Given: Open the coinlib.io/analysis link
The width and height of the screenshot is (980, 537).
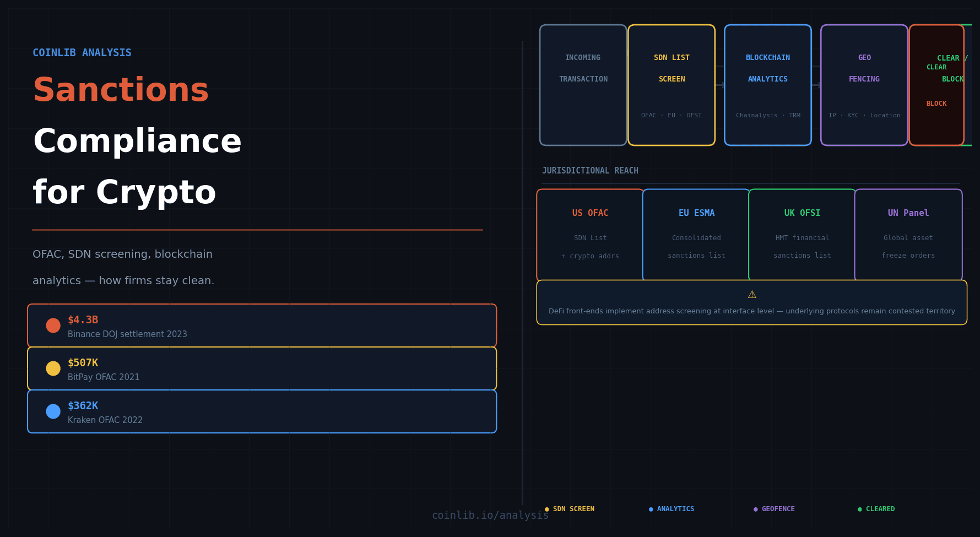Looking at the screenshot, I should coord(490,516).
